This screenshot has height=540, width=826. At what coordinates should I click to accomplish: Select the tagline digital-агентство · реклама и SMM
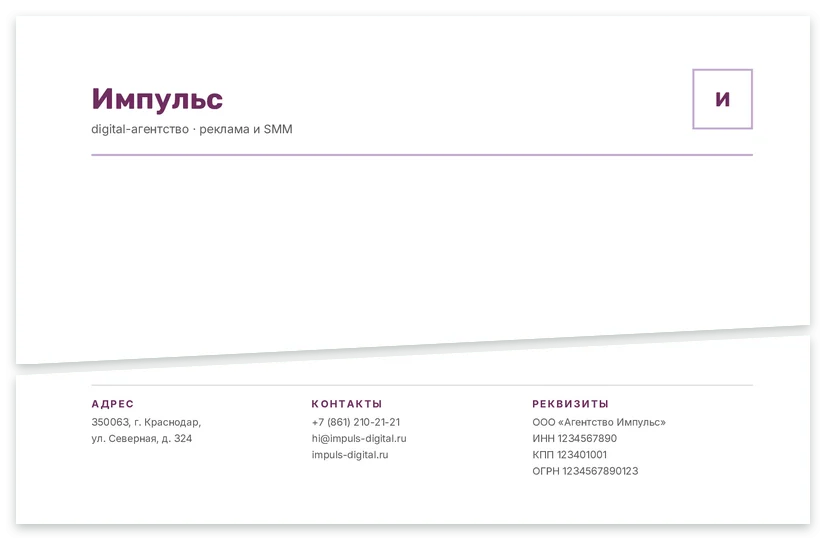pyautogui.click(x=192, y=129)
